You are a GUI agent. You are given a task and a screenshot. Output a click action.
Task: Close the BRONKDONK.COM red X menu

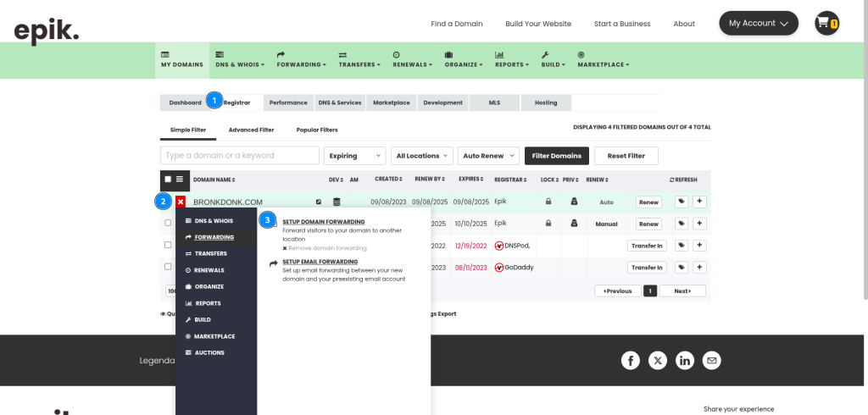pos(181,202)
